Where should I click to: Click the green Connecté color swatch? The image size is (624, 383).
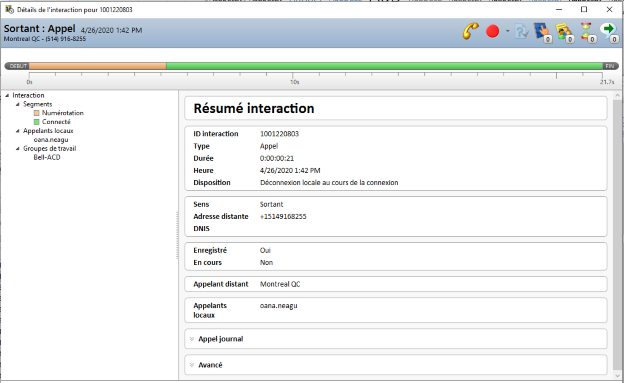pyautogui.click(x=37, y=122)
